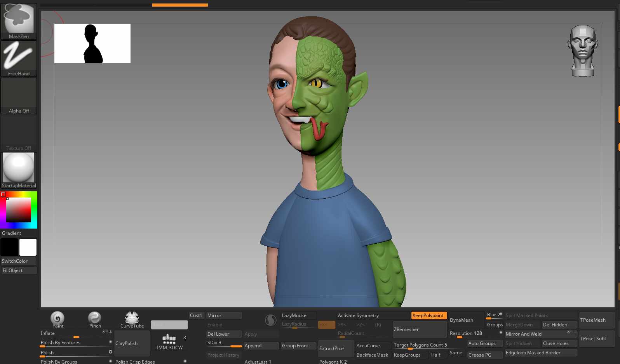Select the IMM_3DCW insert brush

pyautogui.click(x=169, y=341)
